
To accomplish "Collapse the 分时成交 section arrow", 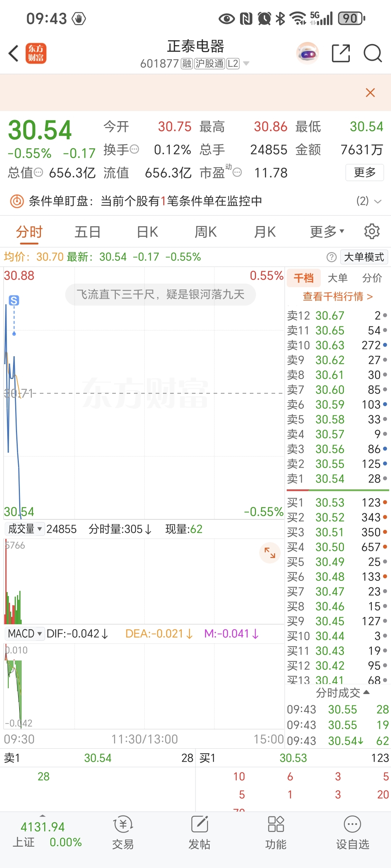I will 366,692.
